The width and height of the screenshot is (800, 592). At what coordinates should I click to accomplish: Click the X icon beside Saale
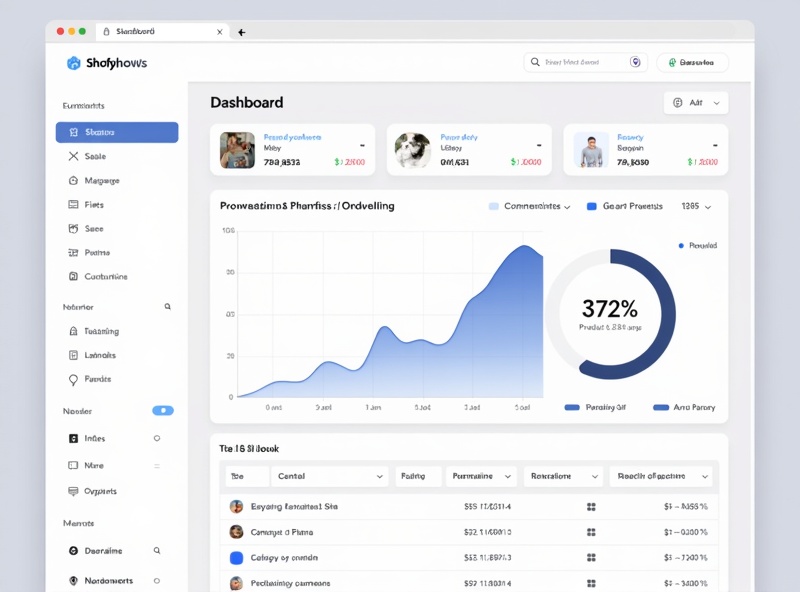pos(73,156)
